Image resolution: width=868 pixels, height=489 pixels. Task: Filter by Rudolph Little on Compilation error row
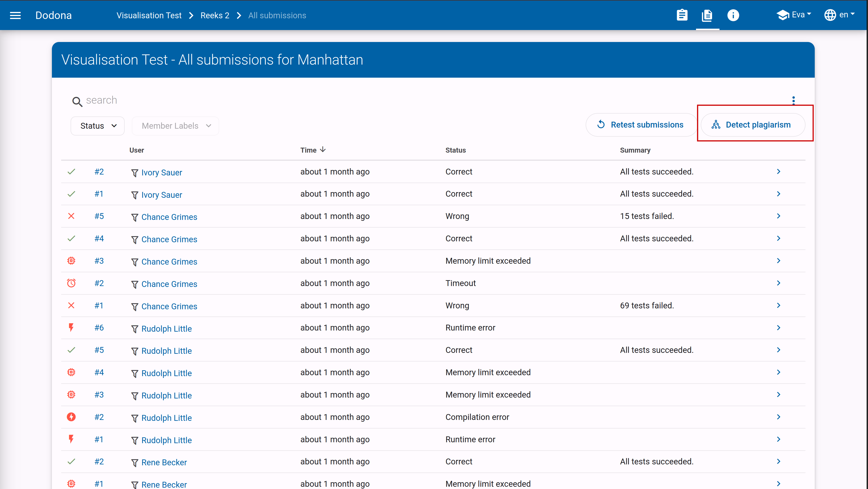[135, 418]
